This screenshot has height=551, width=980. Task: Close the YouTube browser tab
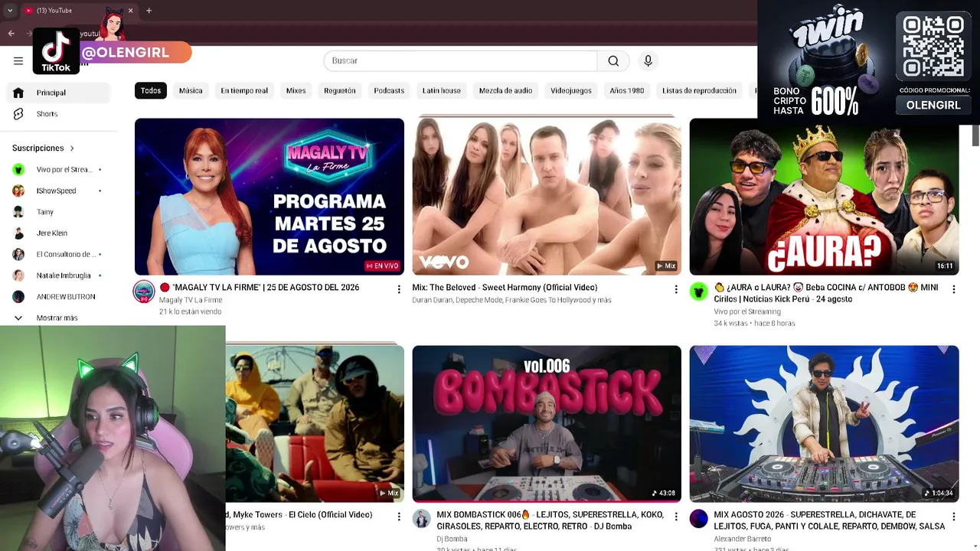point(130,11)
